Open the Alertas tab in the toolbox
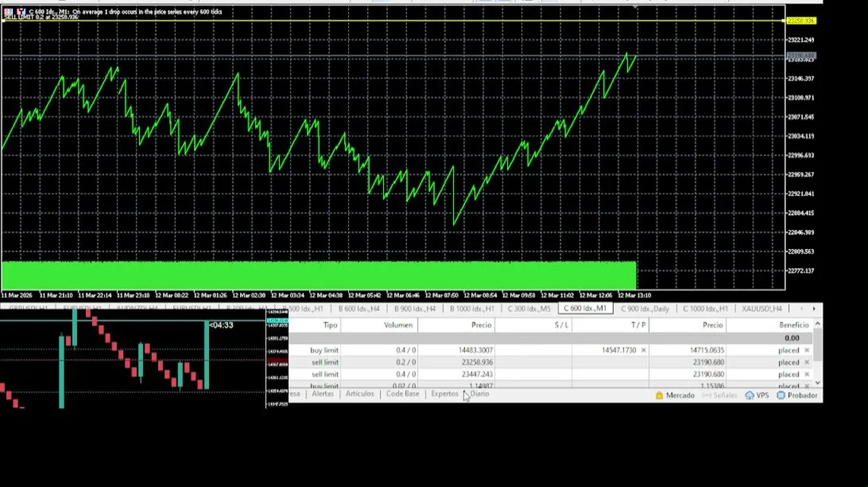This screenshot has height=487, width=868. pos(322,394)
